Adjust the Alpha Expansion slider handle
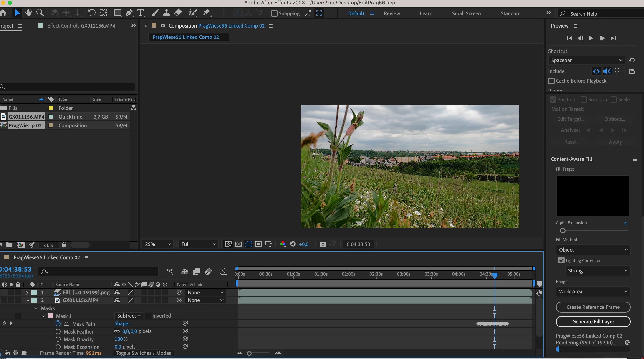644x359 pixels. coord(563,231)
